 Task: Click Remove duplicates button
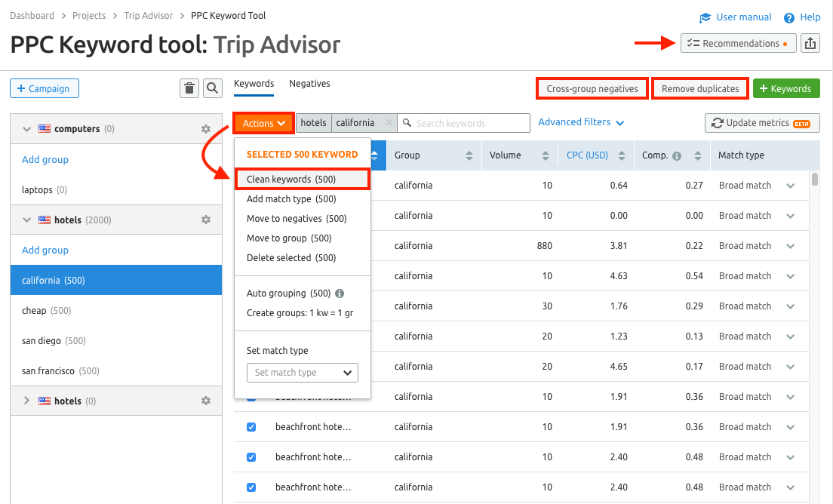tap(700, 89)
